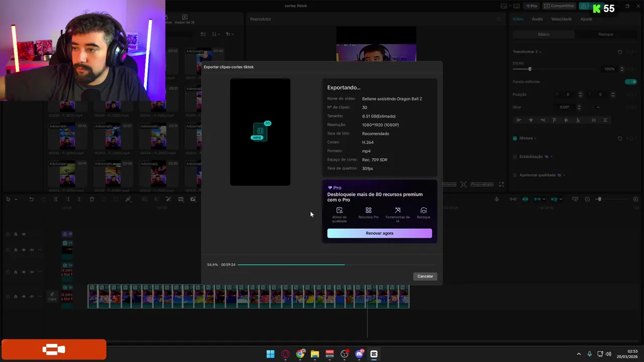The image size is (644, 362).
Task: Switch to the Vídeo tab
Action: pyautogui.click(x=518, y=19)
